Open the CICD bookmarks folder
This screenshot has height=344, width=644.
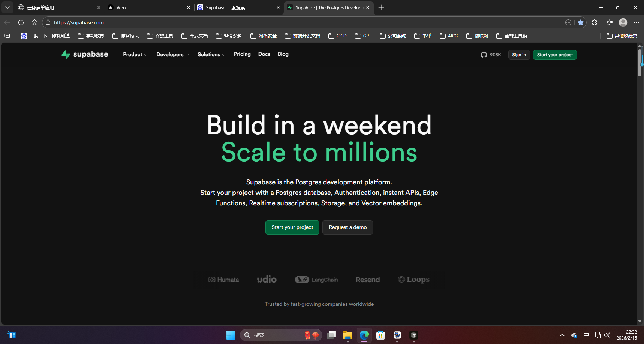pos(337,36)
